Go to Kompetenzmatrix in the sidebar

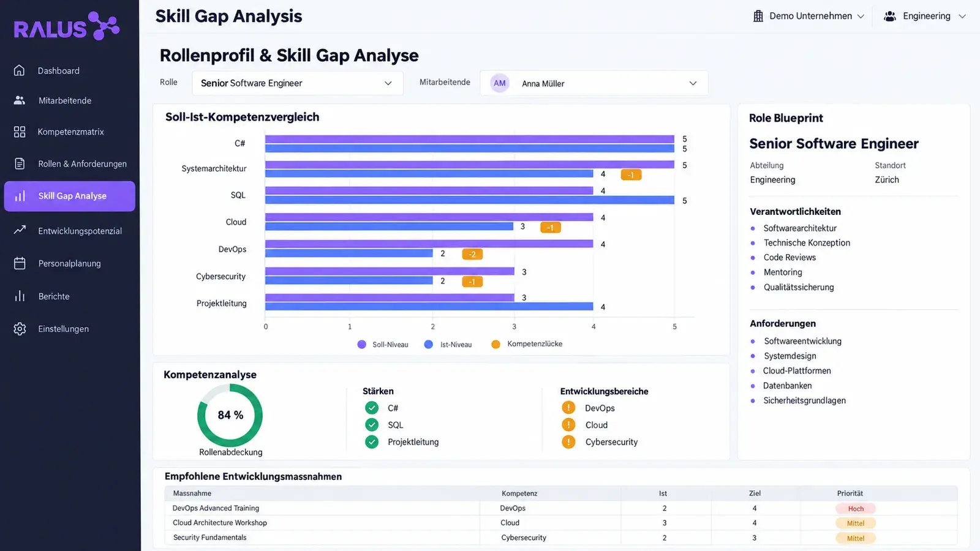(70, 132)
